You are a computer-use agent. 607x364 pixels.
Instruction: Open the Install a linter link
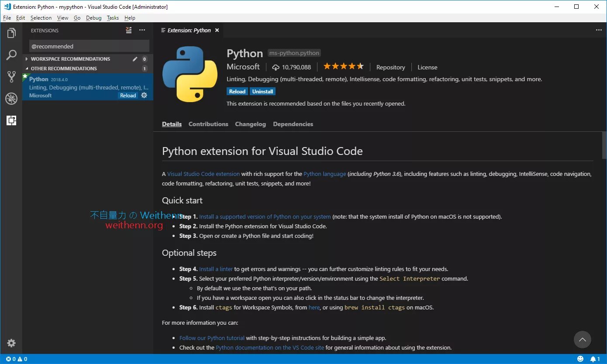pyautogui.click(x=216, y=269)
